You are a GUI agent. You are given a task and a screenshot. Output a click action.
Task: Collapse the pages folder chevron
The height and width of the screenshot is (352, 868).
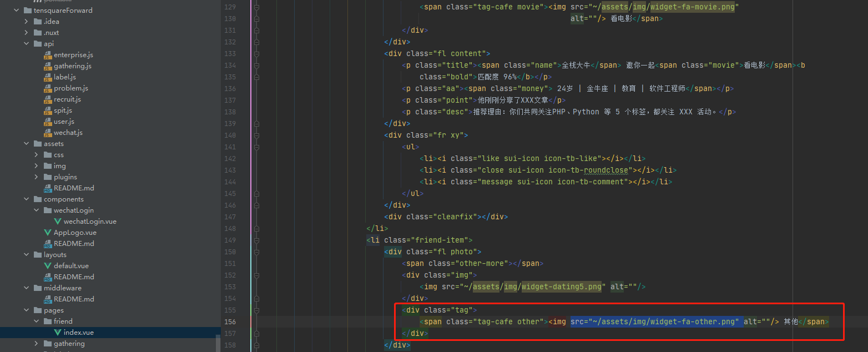pyautogui.click(x=27, y=310)
